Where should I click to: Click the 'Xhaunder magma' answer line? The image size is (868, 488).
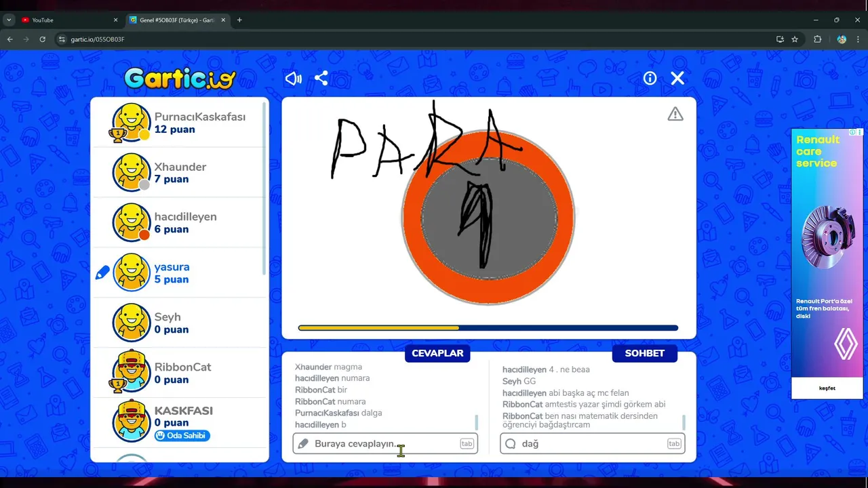[x=329, y=367]
